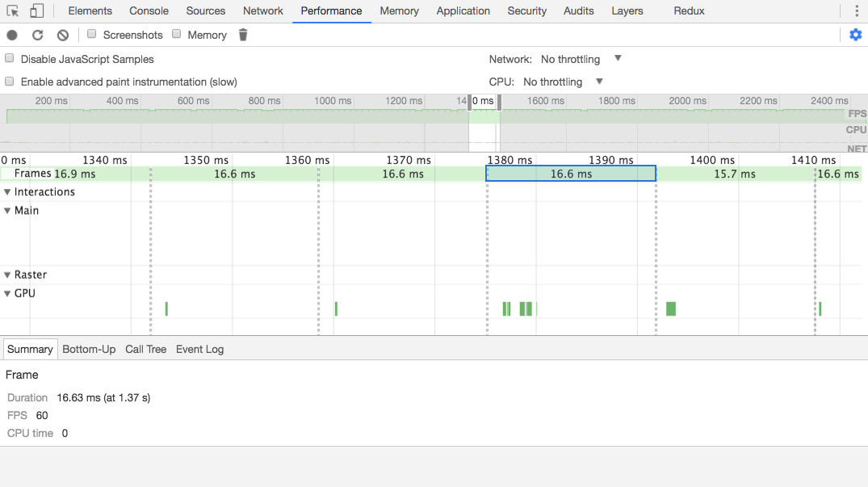Screen dimensions: 868x487
Task: Open the Event Log tab
Action: pos(199,349)
